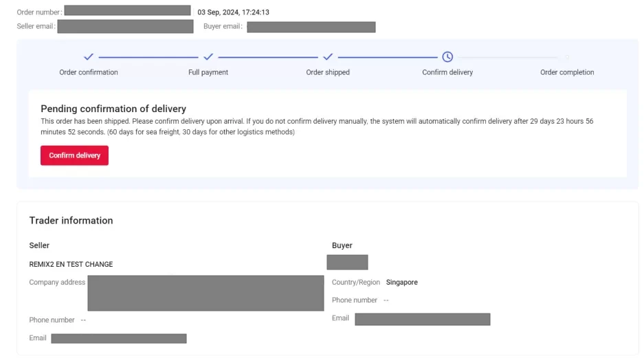The image size is (644, 363).
Task: Click the Singapore country value
Action: [401, 283]
